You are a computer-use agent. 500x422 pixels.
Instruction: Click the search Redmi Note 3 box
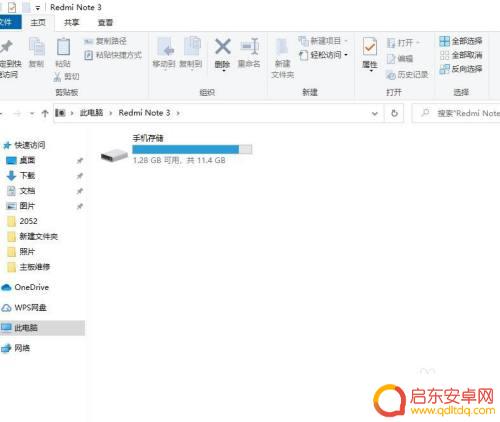[457, 113]
